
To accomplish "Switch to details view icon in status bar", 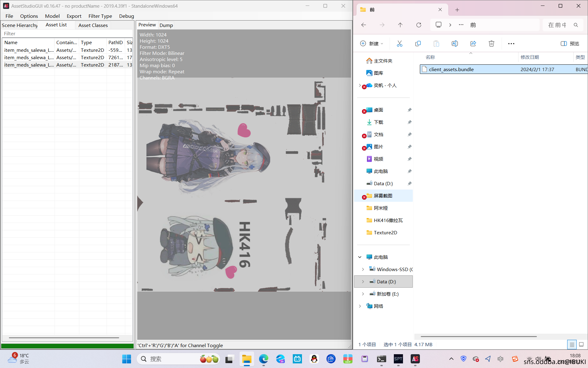I will (571, 345).
